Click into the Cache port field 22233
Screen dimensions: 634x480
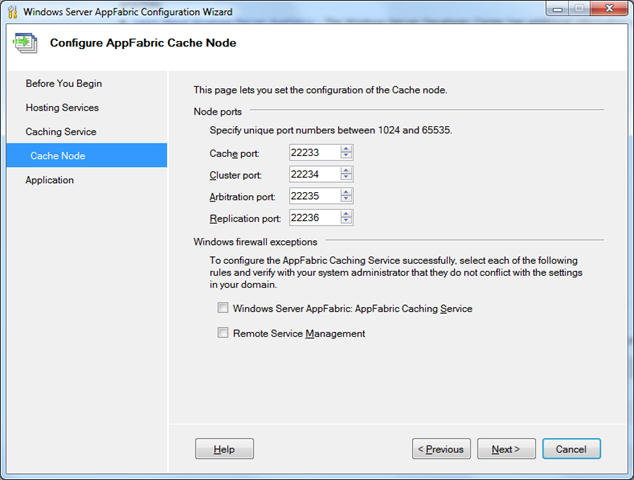pos(315,152)
